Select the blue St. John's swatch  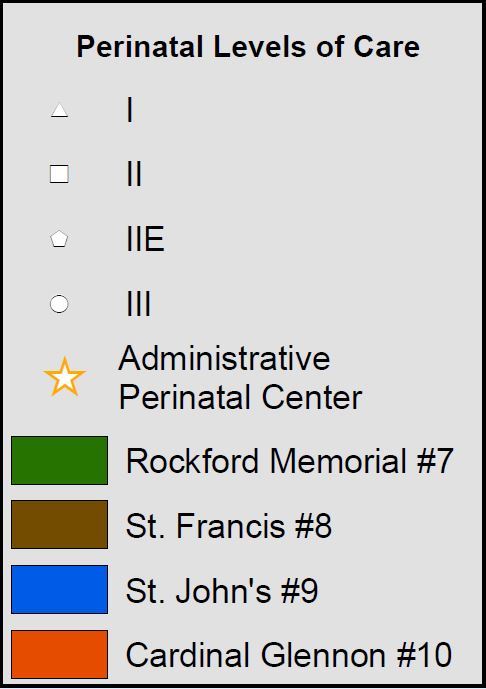pyautogui.click(x=59, y=589)
